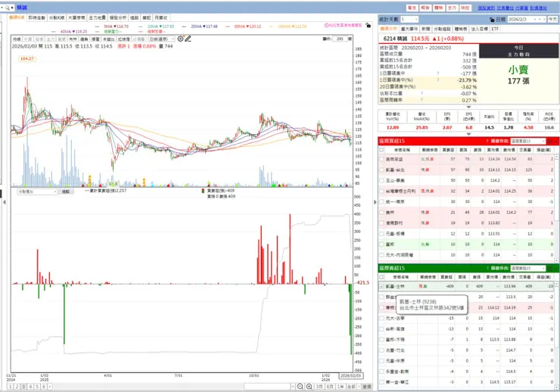Click help icon beside 區間周轉率
This screenshot has height=392, width=560.
(422, 101)
